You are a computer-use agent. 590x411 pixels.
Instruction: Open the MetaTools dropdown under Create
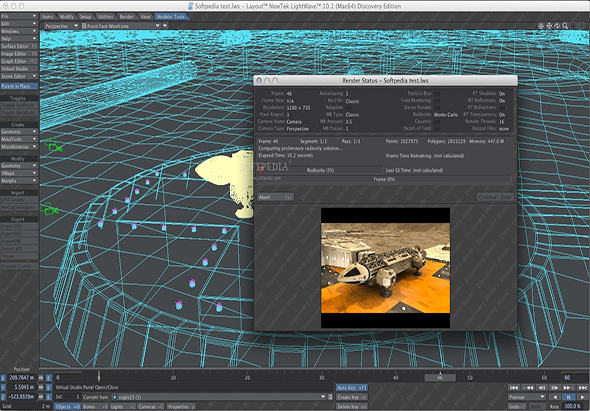(x=19, y=139)
